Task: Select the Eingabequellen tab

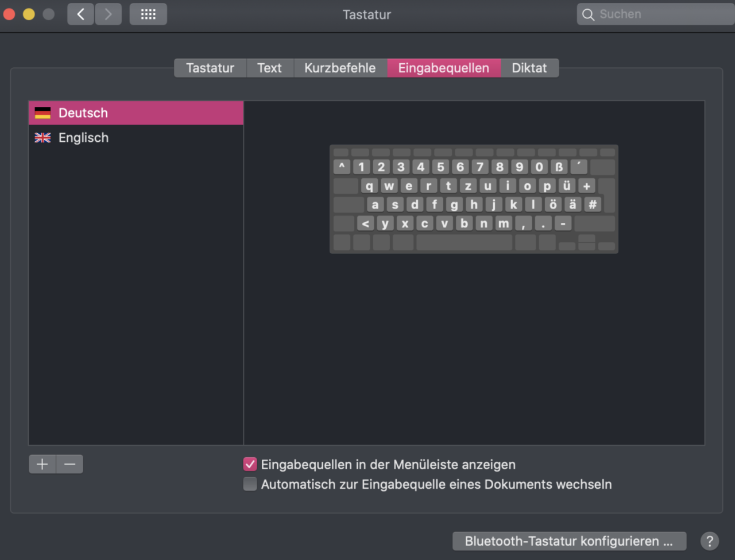Action: 443,68
